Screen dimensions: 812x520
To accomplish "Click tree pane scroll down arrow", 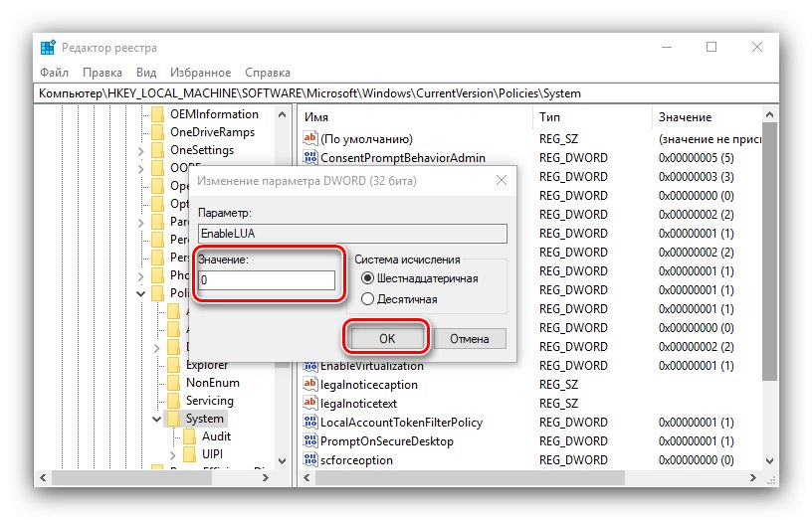I will point(283,461).
